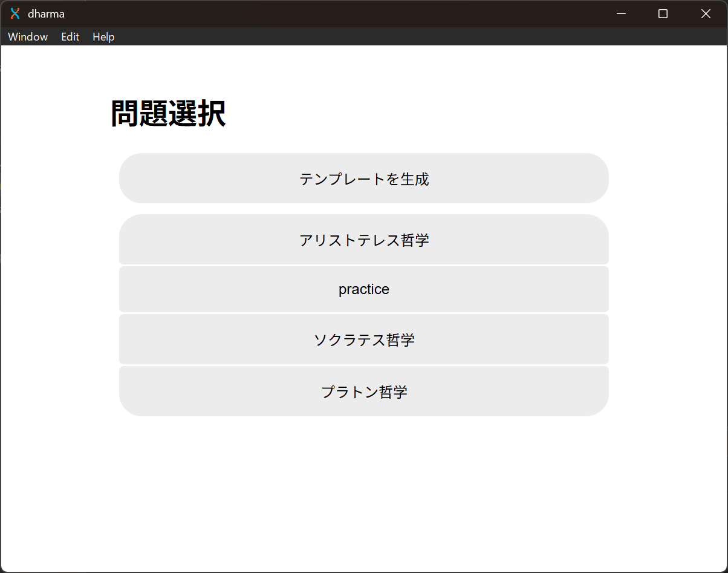Click the 問題選択 heading text

point(168,114)
